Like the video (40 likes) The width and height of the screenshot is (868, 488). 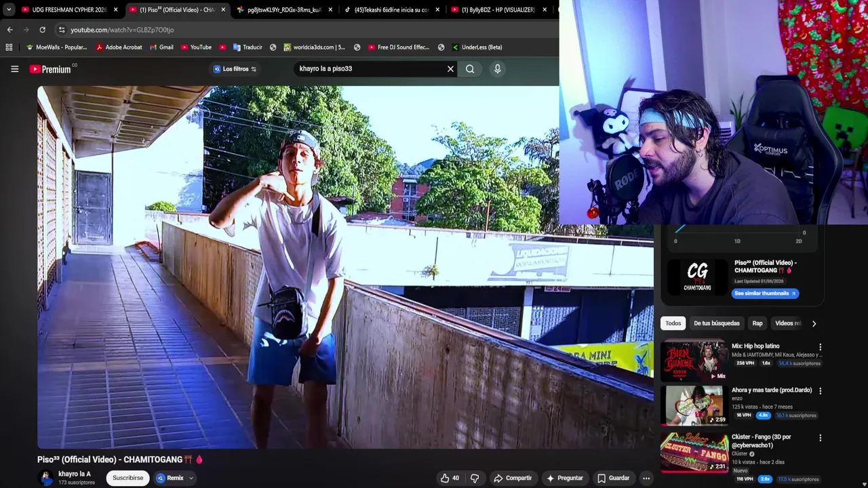click(450, 478)
